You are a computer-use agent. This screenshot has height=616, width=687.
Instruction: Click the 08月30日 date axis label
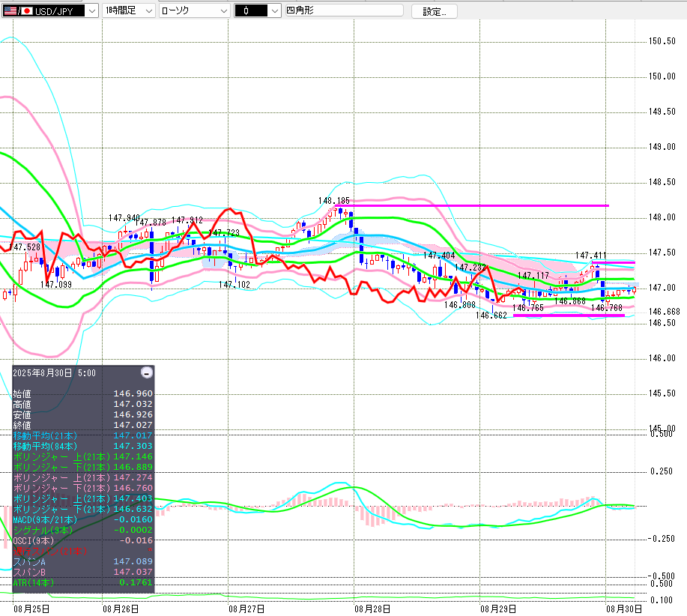click(x=624, y=609)
